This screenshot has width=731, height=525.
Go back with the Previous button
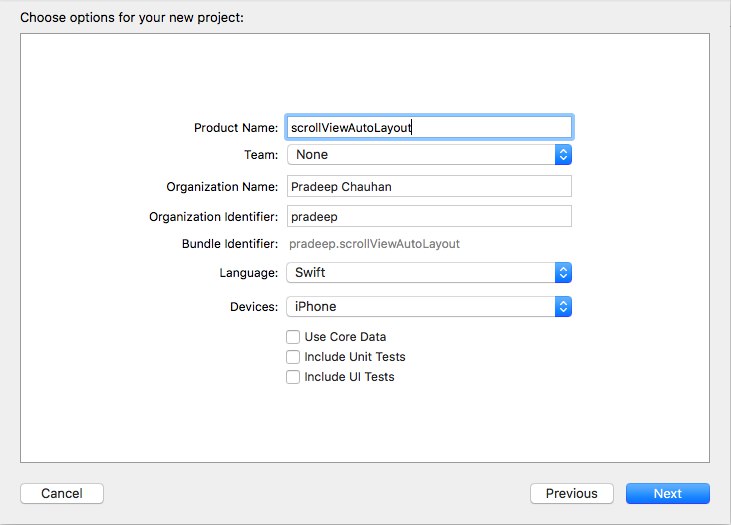572,493
